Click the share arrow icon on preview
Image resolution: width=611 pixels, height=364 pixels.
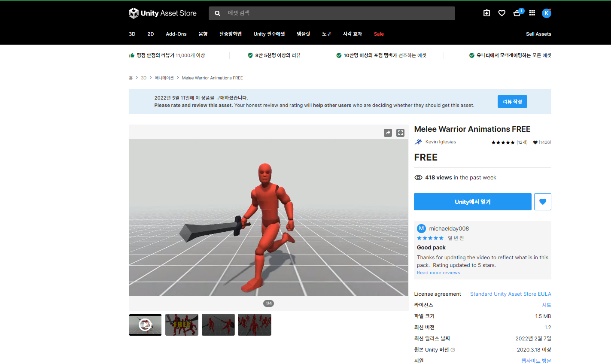pyautogui.click(x=388, y=133)
